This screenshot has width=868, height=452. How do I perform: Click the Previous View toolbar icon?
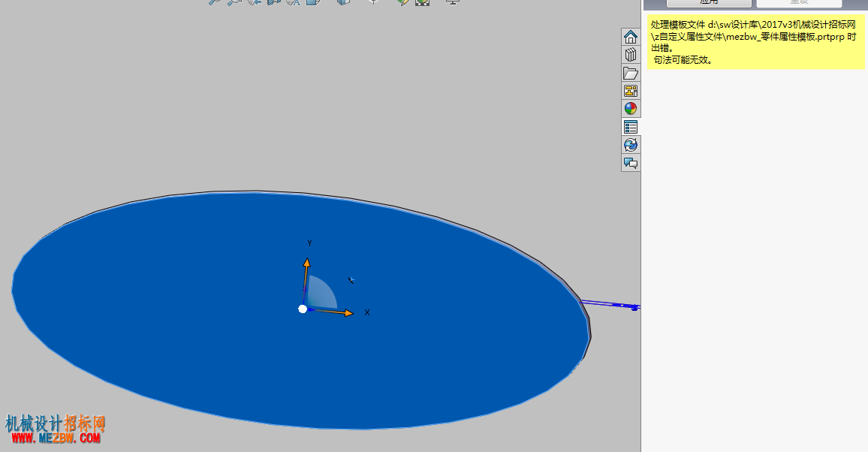(x=255, y=2)
